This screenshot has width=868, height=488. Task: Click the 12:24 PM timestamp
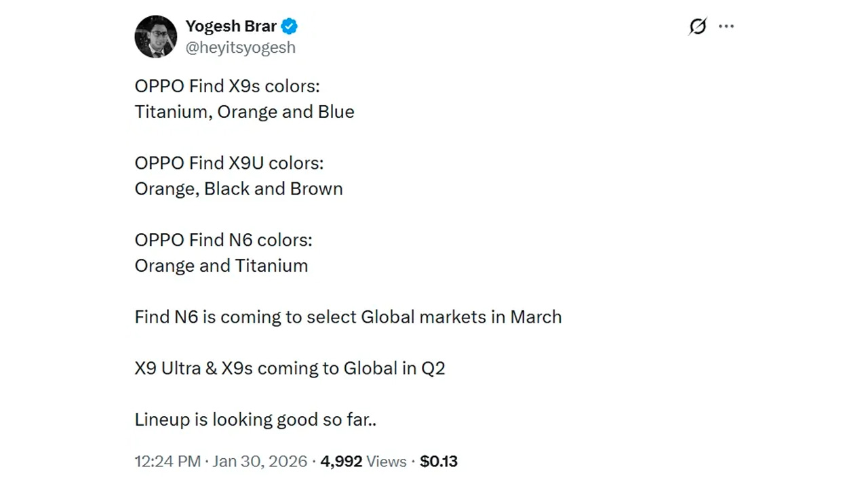(x=167, y=462)
